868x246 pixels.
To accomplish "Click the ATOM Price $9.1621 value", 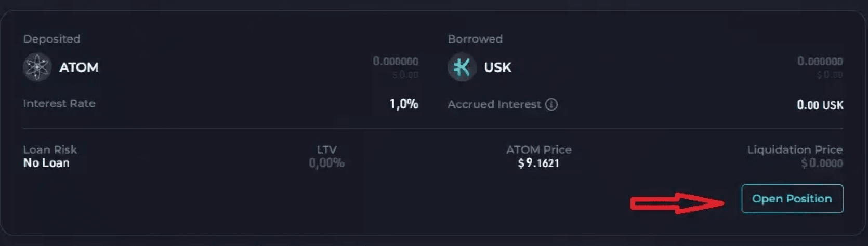I will point(538,163).
